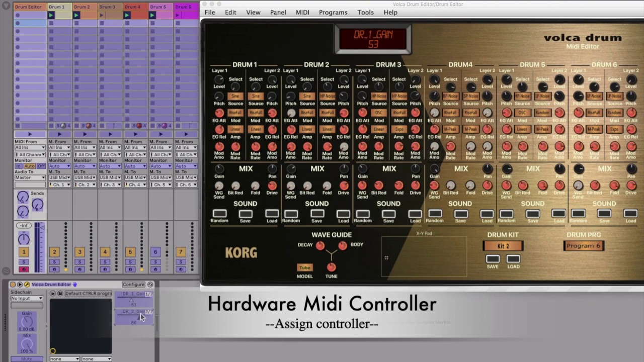Open the File menu
Viewport: 644px width, 362px height.
click(210, 12)
